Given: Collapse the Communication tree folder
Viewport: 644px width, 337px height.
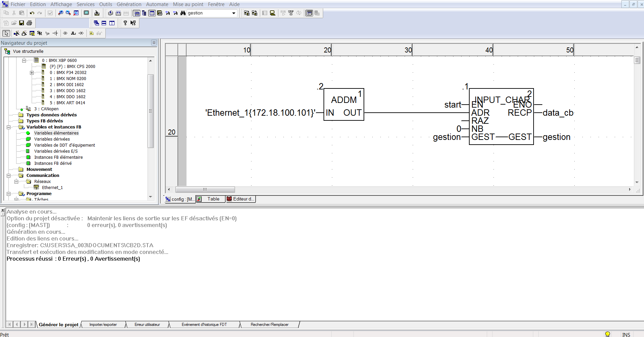Looking at the screenshot, I should point(9,176).
